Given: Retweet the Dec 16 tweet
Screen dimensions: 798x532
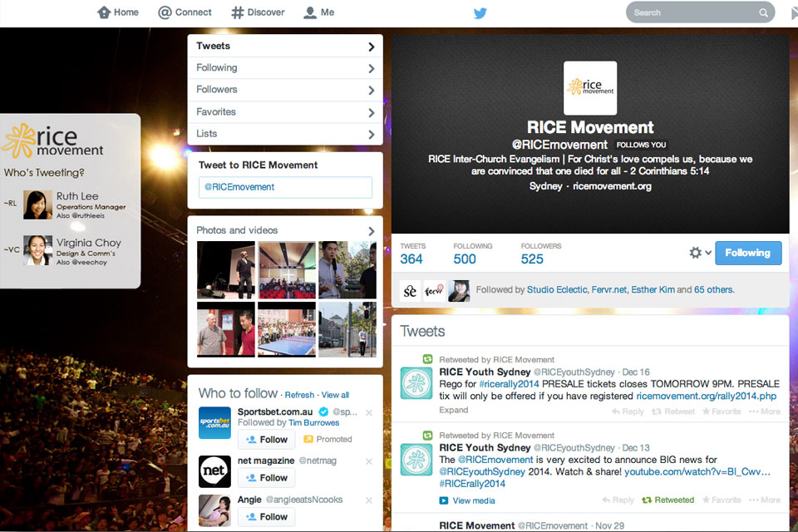Looking at the screenshot, I should [x=672, y=411].
